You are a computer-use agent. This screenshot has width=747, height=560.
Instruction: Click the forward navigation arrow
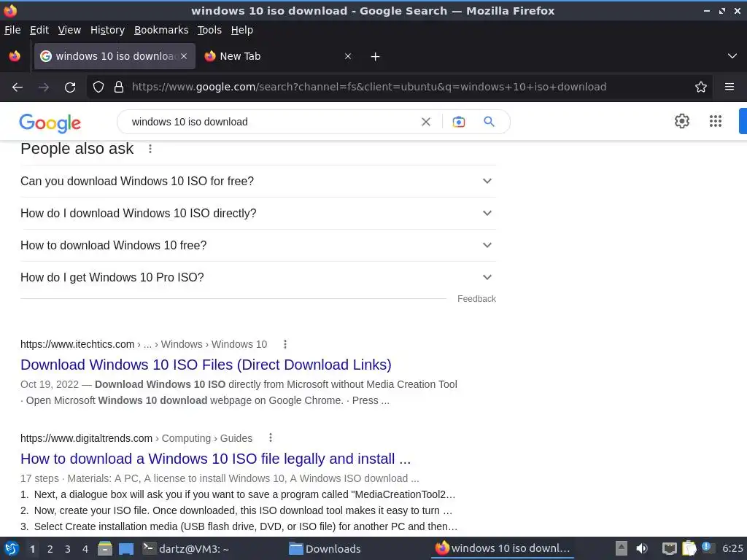pyautogui.click(x=44, y=87)
